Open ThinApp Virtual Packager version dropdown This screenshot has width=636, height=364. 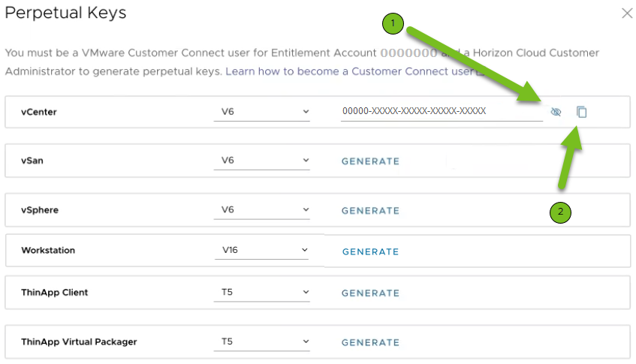tap(261, 341)
